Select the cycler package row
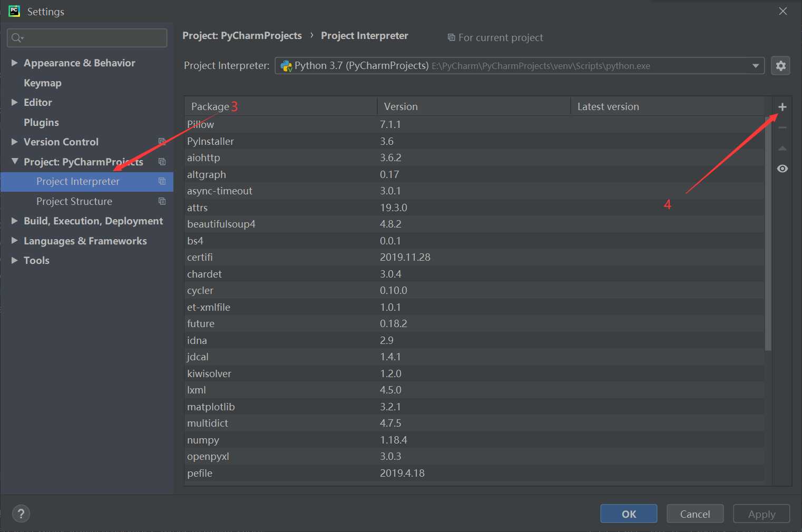The height and width of the screenshot is (532, 802). click(x=474, y=290)
